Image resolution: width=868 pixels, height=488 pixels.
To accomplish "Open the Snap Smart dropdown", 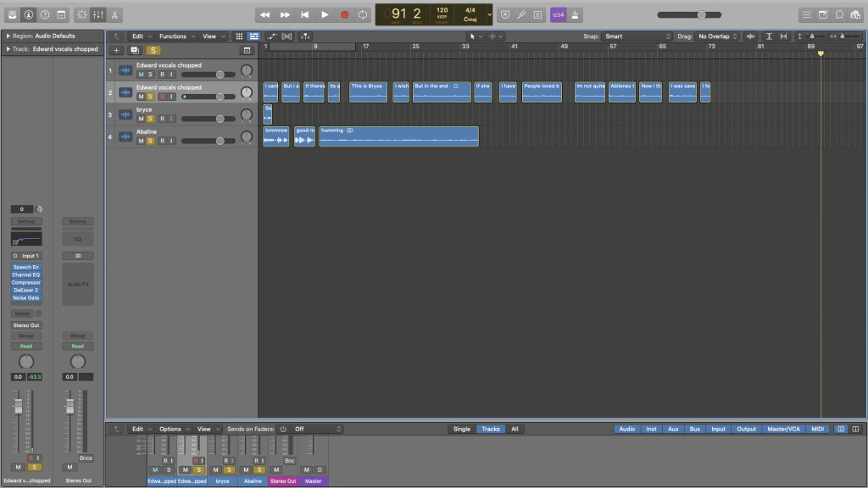I will 637,36.
